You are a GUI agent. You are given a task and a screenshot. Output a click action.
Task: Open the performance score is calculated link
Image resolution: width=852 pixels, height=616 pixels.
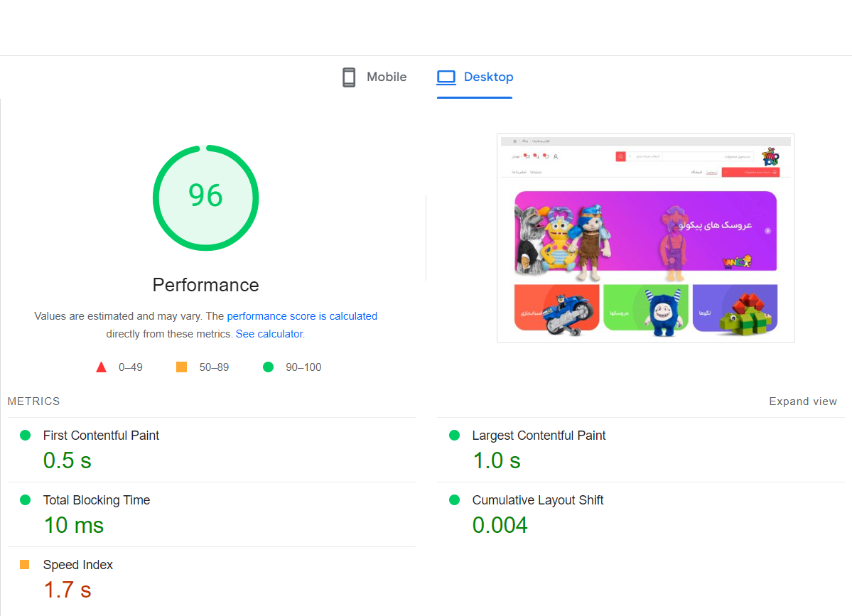click(x=302, y=316)
